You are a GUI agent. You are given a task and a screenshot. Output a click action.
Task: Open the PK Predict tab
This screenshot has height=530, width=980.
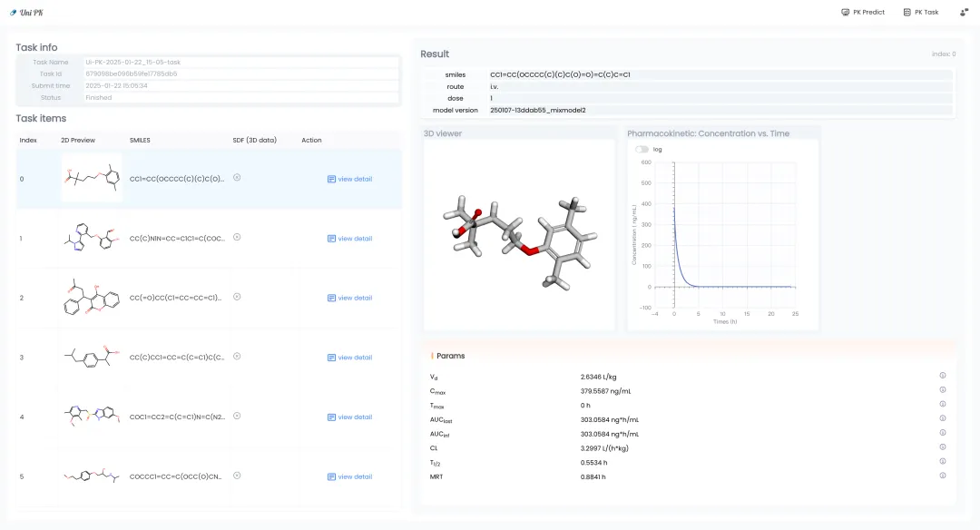863,13
